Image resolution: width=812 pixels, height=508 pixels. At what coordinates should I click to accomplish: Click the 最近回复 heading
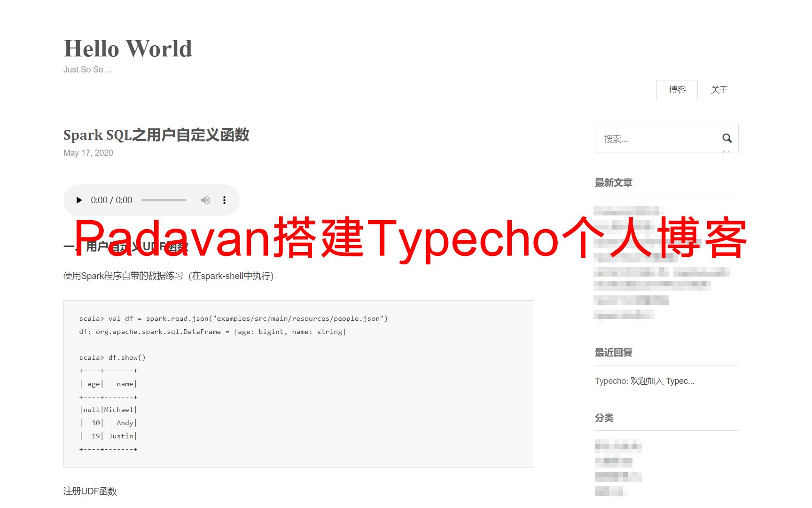click(614, 352)
